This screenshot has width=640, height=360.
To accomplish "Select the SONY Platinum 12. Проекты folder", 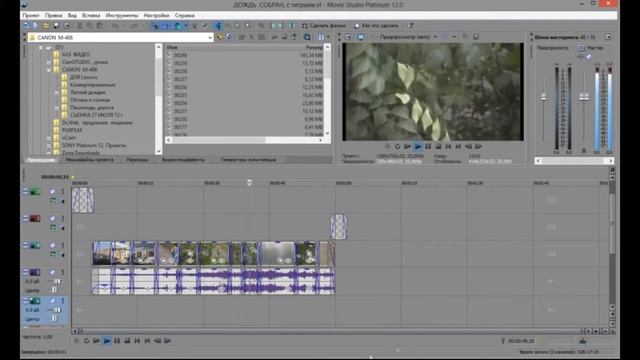I will 94,145.
